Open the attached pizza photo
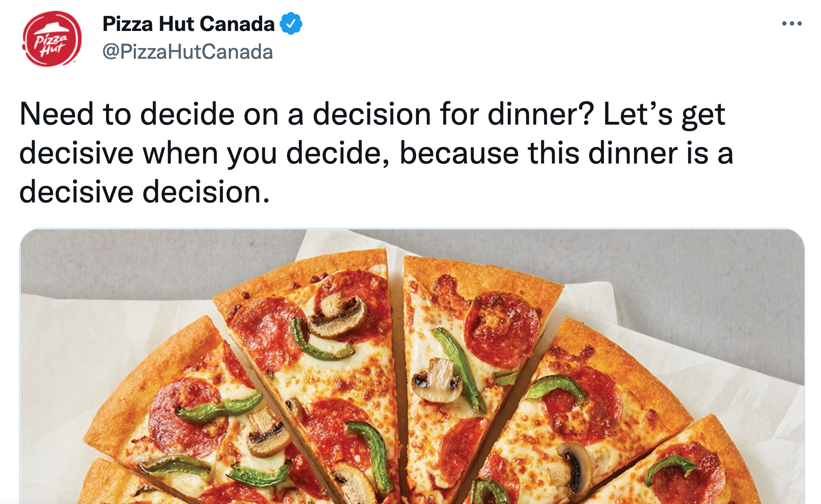This screenshot has width=821, height=504. [412, 366]
